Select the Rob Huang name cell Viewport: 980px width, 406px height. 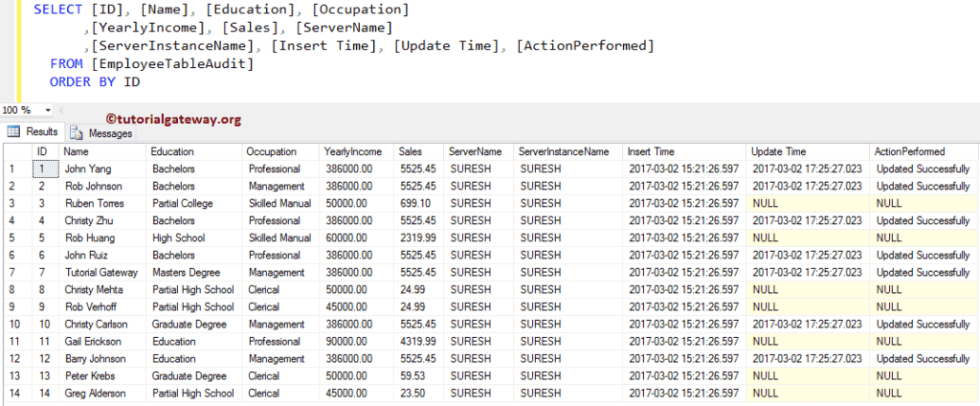[102, 237]
